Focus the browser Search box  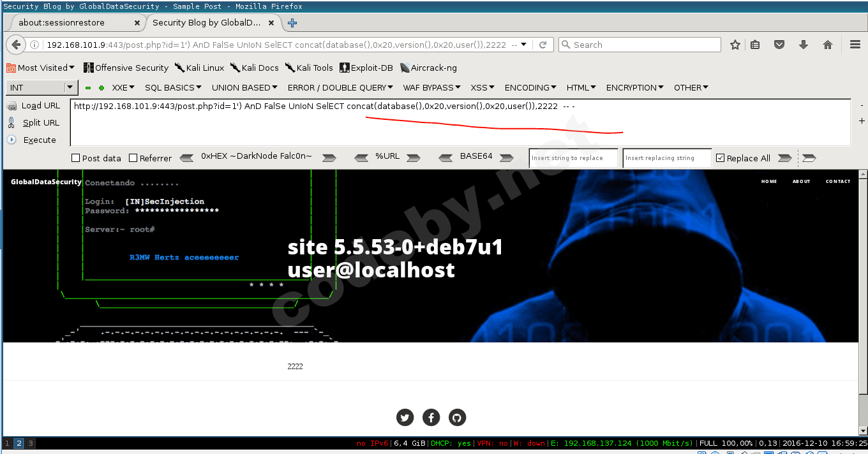coord(640,45)
